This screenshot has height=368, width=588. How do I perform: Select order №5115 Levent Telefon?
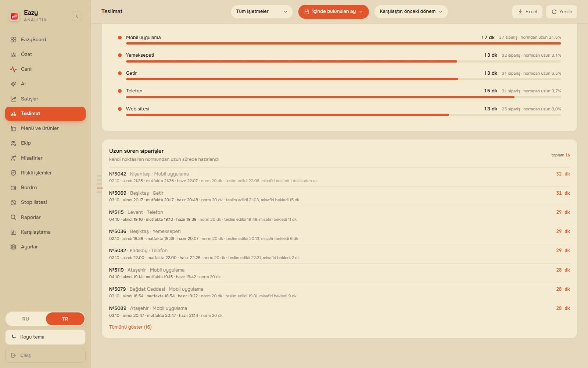[x=340, y=216]
